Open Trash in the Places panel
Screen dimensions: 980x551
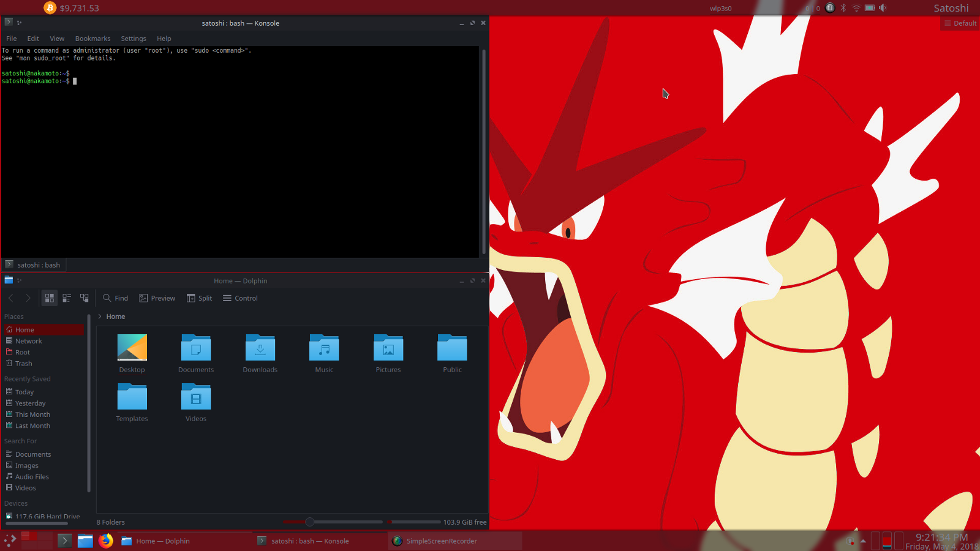(x=44, y=364)
